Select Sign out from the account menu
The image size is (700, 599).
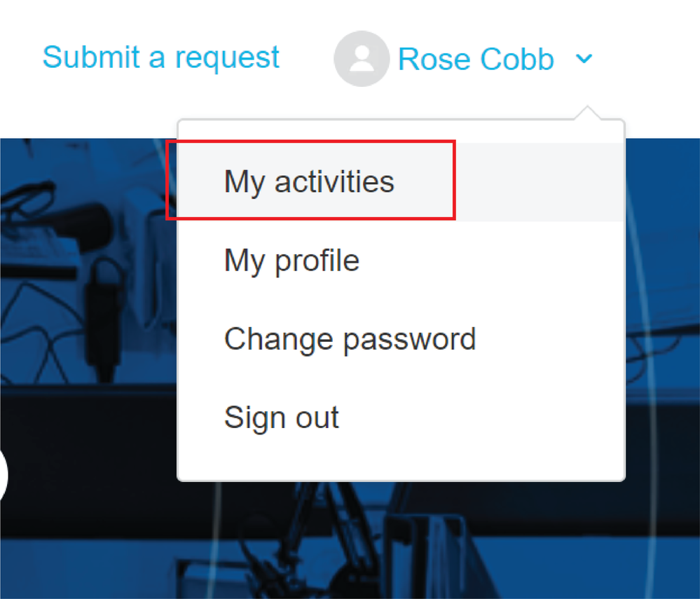(281, 418)
